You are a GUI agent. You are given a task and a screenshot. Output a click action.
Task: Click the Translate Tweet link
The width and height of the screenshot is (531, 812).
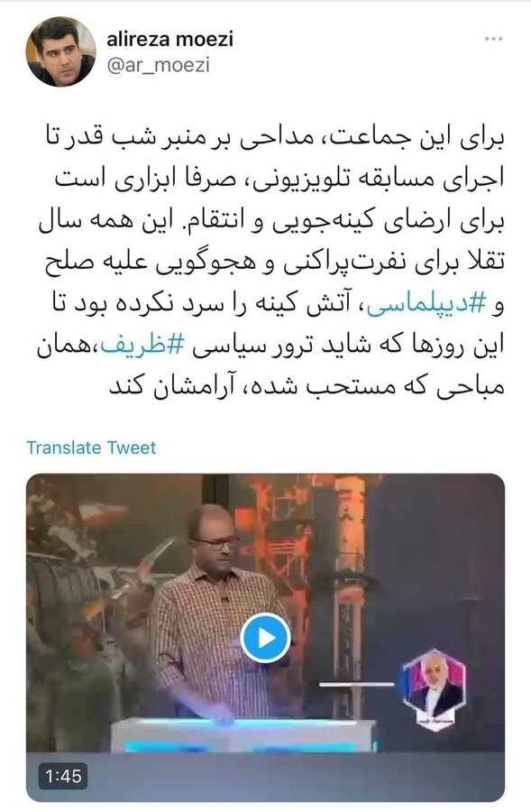91,448
